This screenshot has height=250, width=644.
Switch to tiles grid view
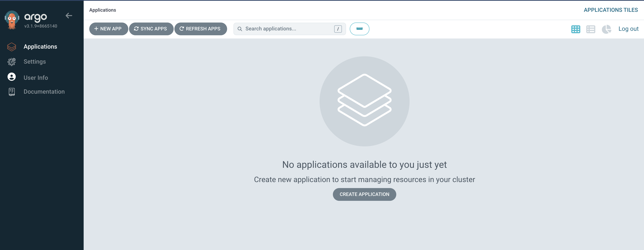tap(576, 29)
